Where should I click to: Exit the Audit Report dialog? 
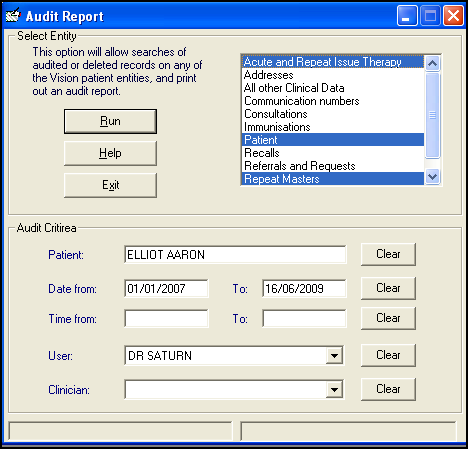110,185
